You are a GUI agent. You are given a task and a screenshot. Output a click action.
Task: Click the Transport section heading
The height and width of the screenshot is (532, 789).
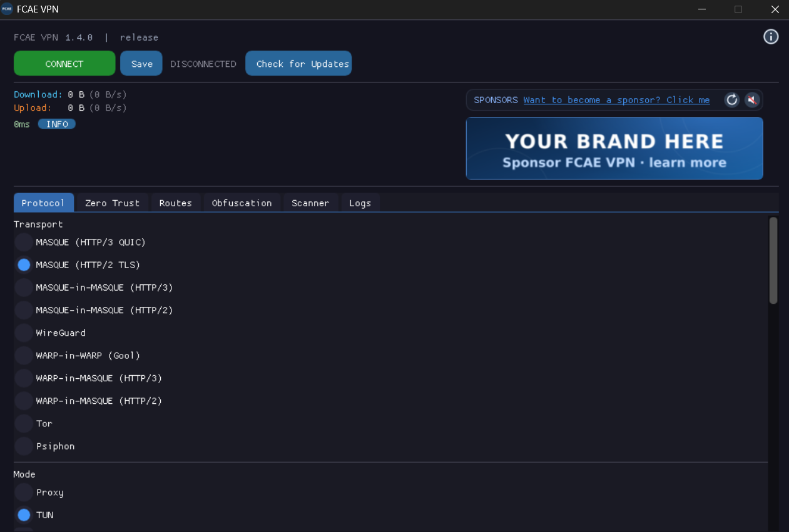tap(38, 224)
